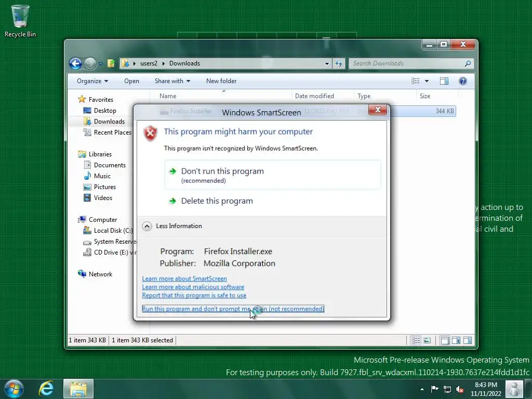Image resolution: width=532 pixels, height=399 pixels.
Task: Sort by Size column header
Action: 437,96
